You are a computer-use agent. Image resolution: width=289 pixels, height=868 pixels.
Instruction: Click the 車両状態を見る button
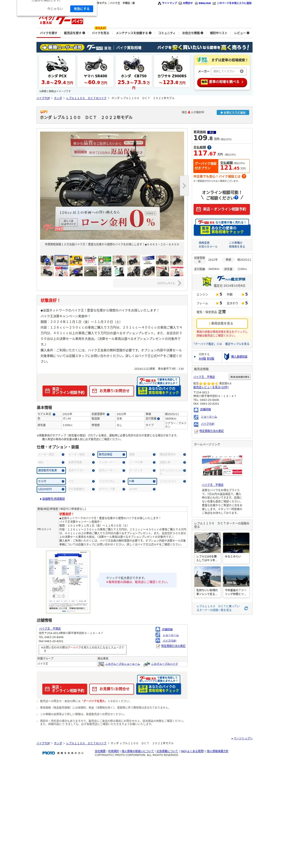(x=222, y=324)
